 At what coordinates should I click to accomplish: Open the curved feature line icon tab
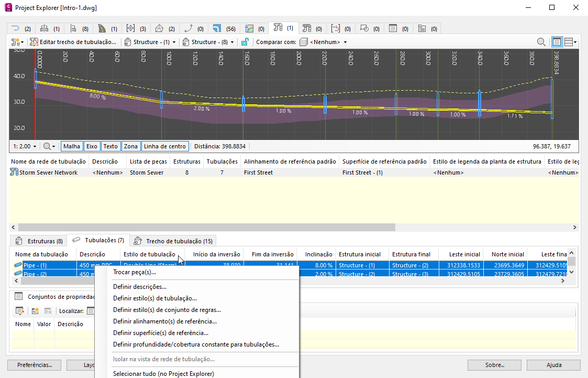pyautogui.click(x=194, y=28)
